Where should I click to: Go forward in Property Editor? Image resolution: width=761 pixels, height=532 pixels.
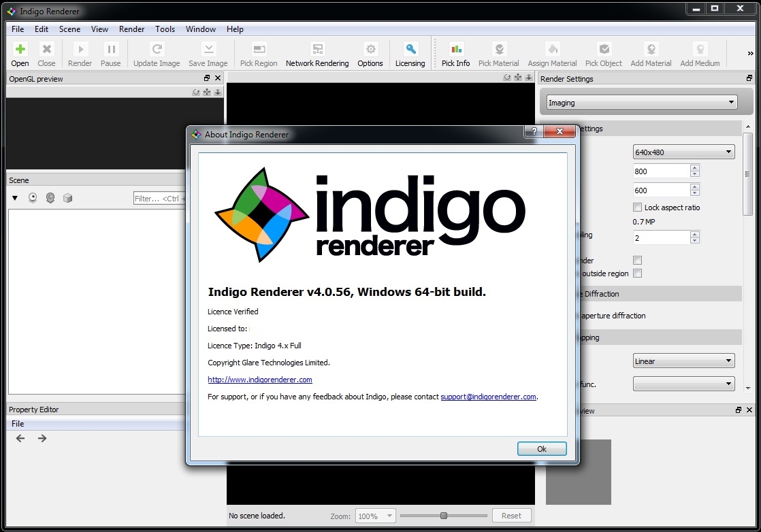(42, 438)
